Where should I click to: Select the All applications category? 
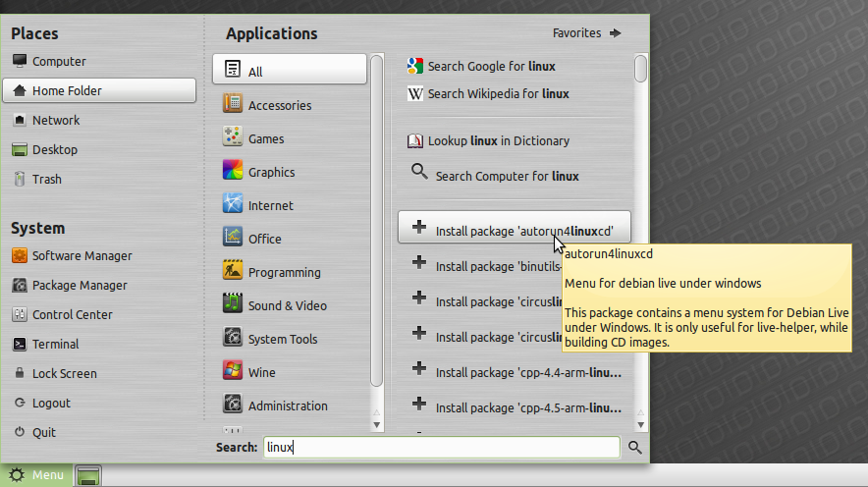[290, 69]
